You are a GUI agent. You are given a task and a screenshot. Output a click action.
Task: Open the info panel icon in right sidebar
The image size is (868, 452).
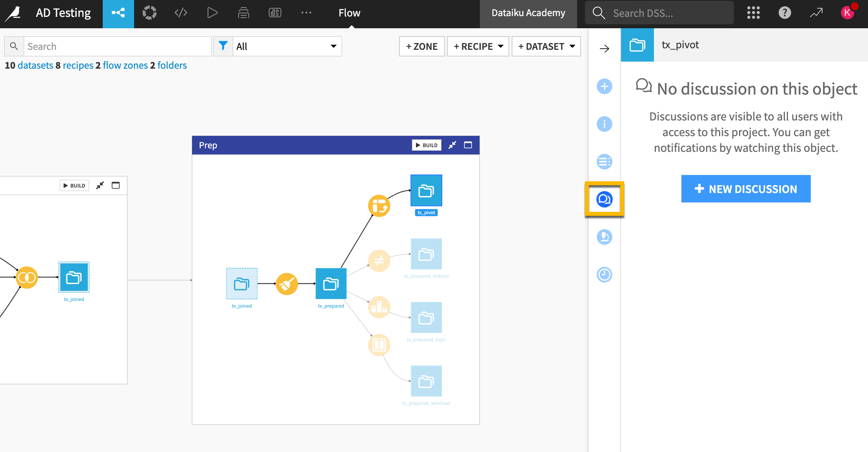(x=604, y=124)
